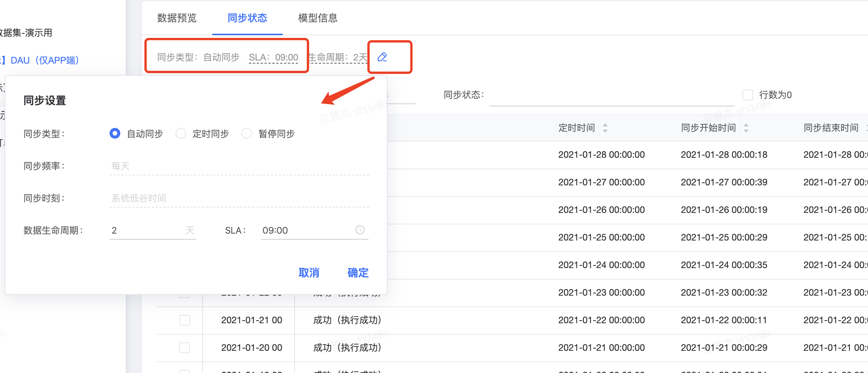The height and width of the screenshot is (373, 868).
Task: Click the pencil edit icon for sync settings
Action: [x=382, y=57]
